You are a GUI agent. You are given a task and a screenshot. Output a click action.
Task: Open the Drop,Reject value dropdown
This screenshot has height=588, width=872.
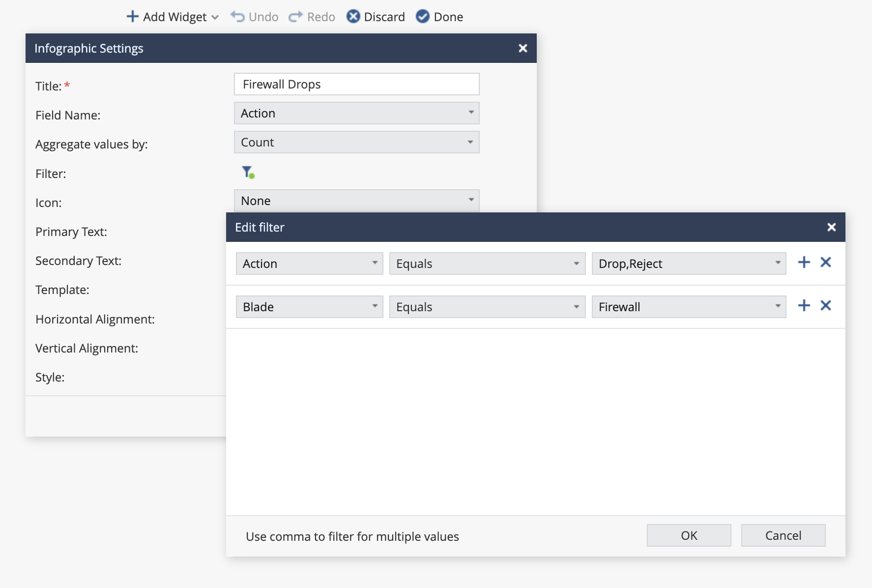pos(688,264)
